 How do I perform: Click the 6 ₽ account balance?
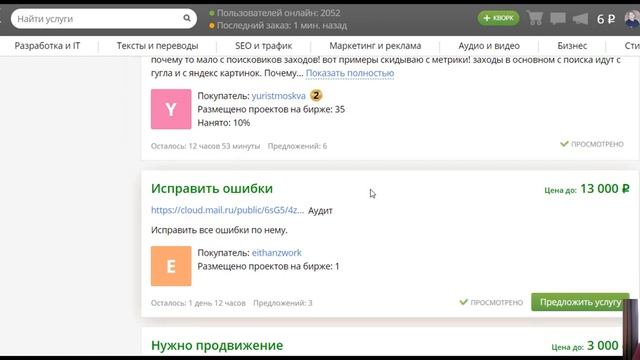(x=606, y=19)
